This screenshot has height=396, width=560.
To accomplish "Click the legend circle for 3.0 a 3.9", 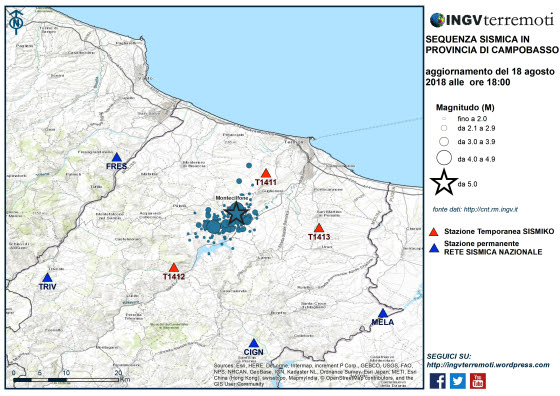I will [x=444, y=141].
